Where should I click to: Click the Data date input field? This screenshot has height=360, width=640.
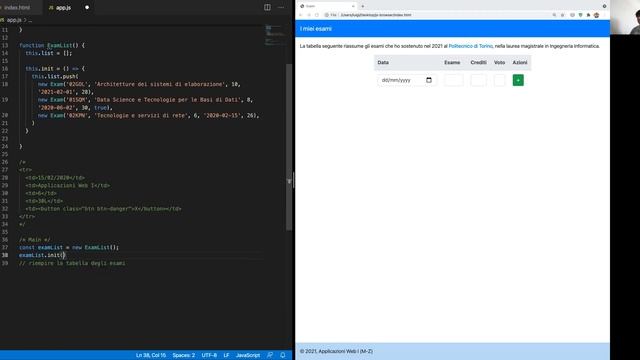[407, 80]
